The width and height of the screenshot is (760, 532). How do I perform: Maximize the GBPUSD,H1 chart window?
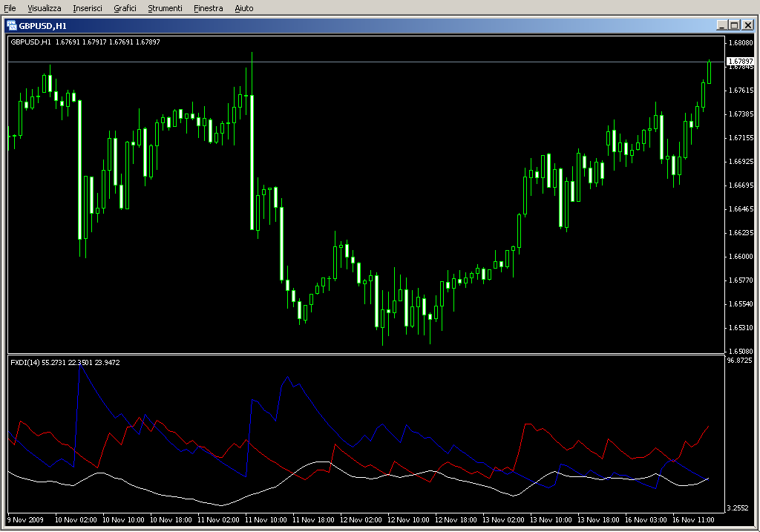(734, 25)
